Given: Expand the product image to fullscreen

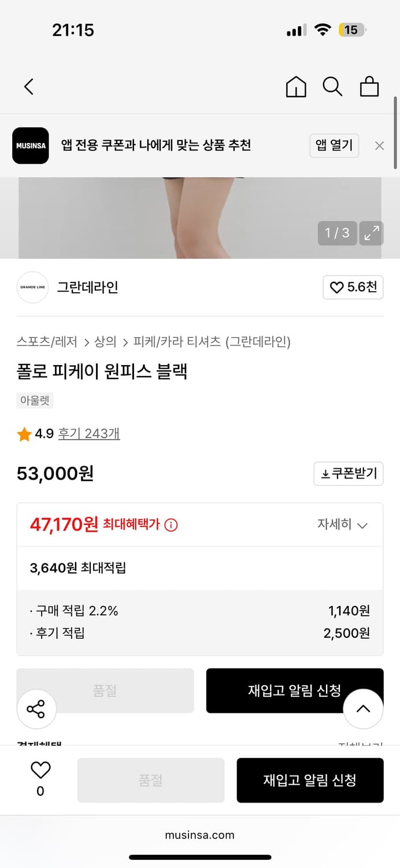Looking at the screenshot, I should [x=371, y=233].
